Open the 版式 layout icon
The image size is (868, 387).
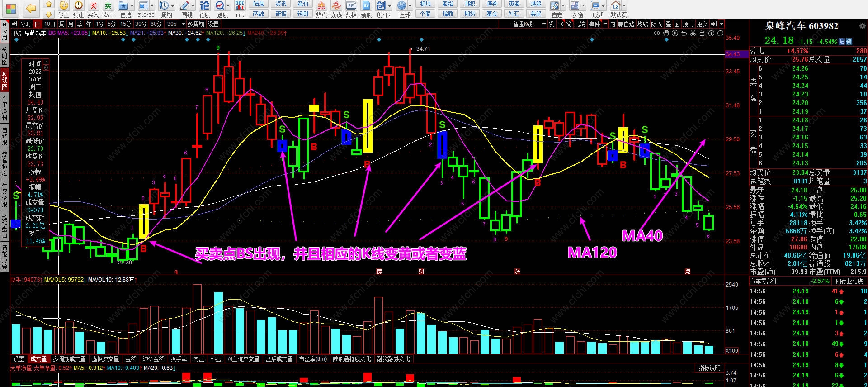click(x=595, y=5)
